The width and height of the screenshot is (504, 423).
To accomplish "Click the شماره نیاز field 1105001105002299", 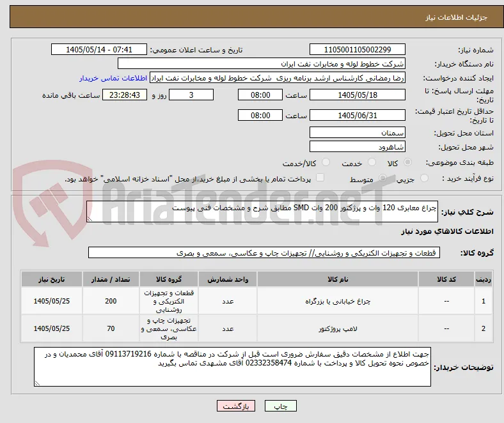I will [357, 49].
